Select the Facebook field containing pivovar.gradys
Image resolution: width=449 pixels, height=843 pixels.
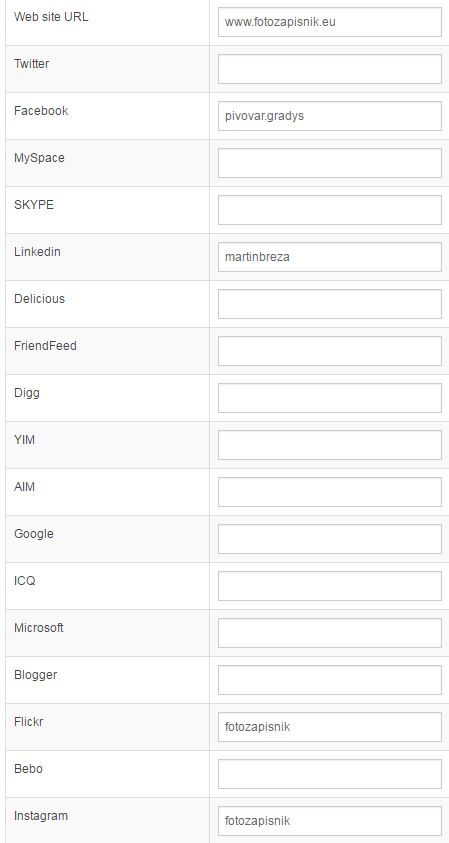330,116
